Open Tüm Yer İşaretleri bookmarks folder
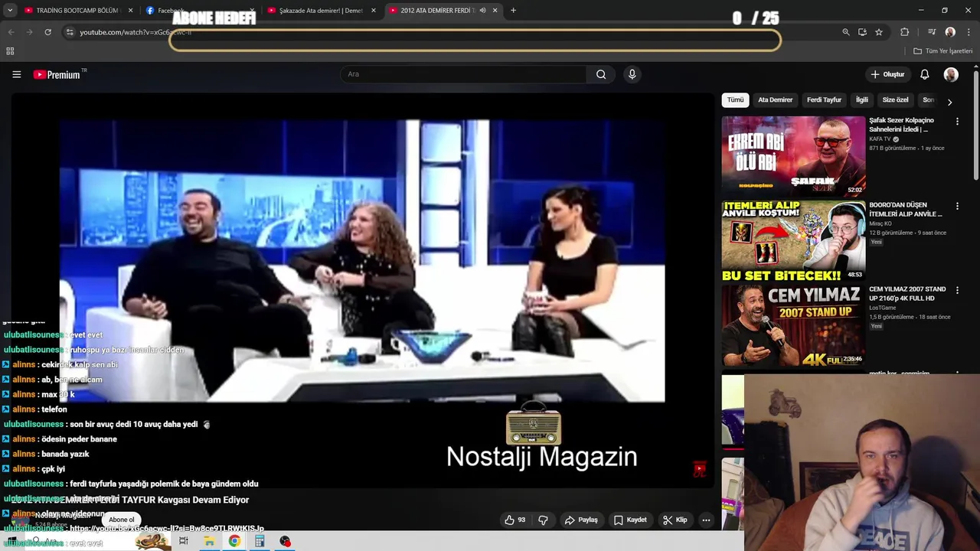 (x=942, y=51)
